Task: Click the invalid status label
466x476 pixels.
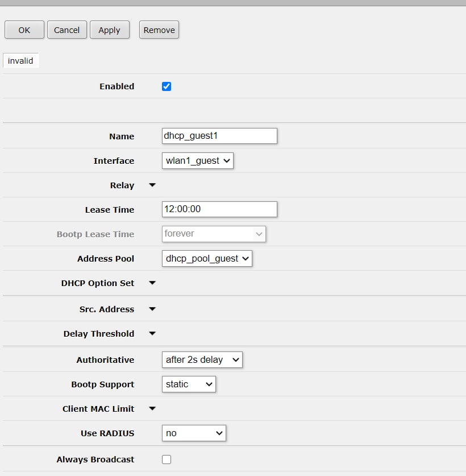Action: pos(20,61)
